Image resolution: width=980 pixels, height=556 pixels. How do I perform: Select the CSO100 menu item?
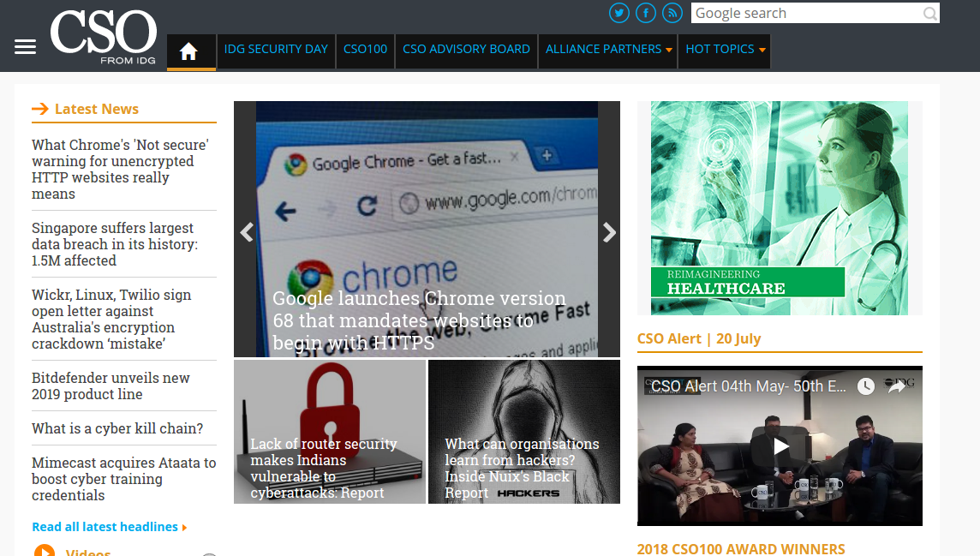tap(365, 50)
